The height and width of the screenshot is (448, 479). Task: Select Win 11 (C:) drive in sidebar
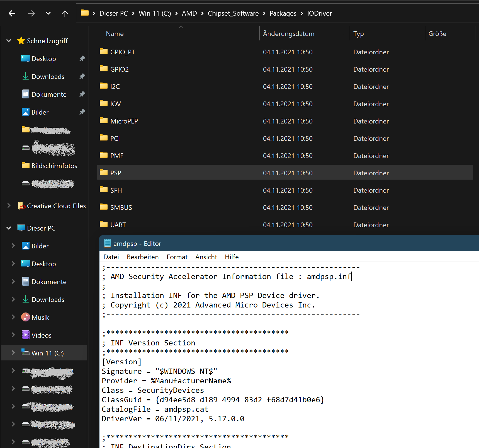pos(48,353)
